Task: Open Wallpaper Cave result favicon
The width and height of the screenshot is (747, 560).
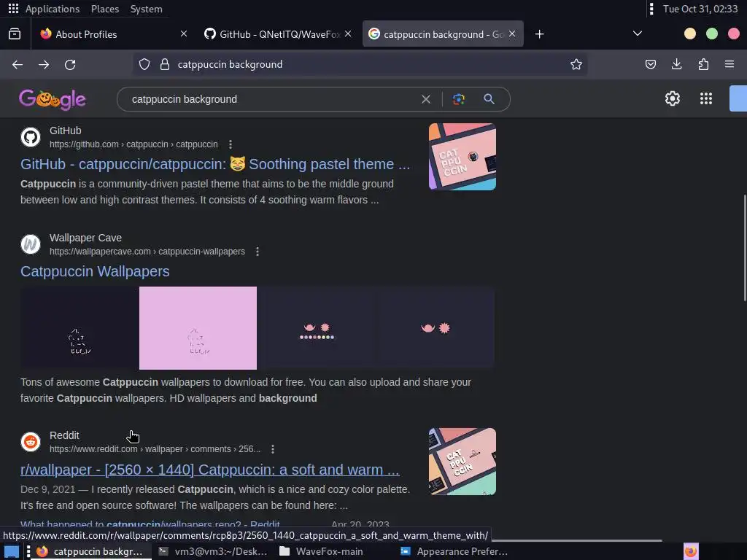Action: pos(31,244)
